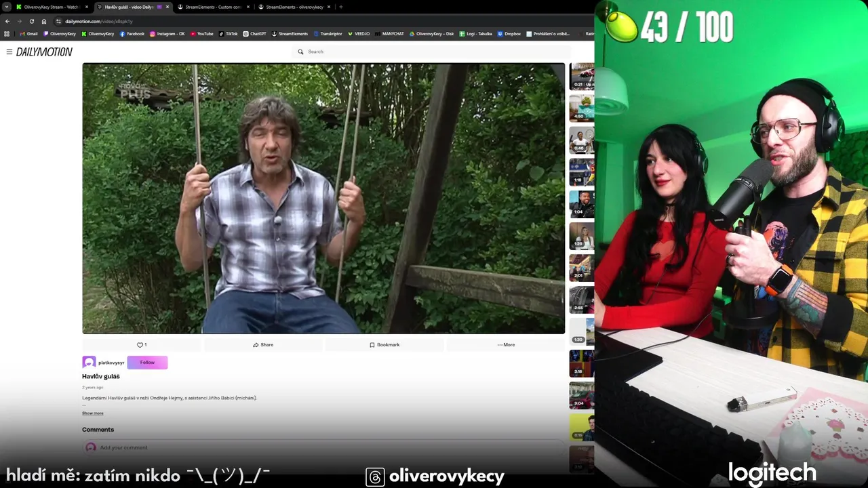
Task: Open the TikTok bookmark
Action: pyautogui.click(x=228, y=33)
